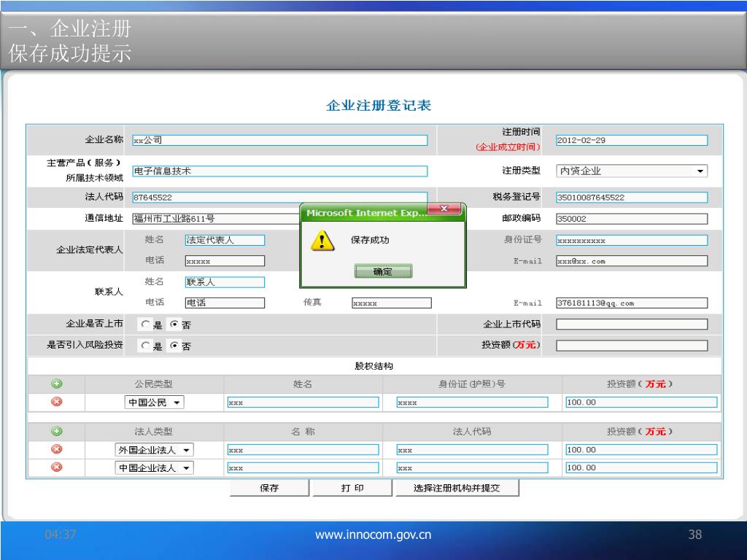Delete the 中国企业法人 shareholder row

click(56, 467)
